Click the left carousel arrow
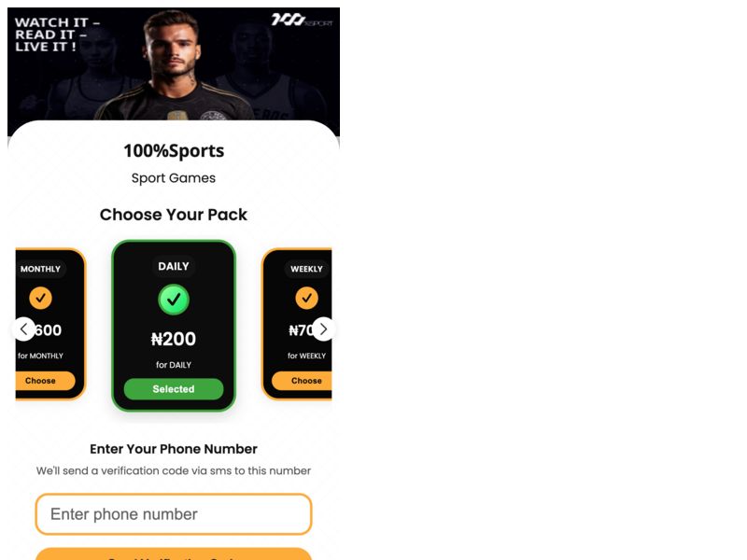This screenshot has width=747, height=560. (x=23, y=329)
